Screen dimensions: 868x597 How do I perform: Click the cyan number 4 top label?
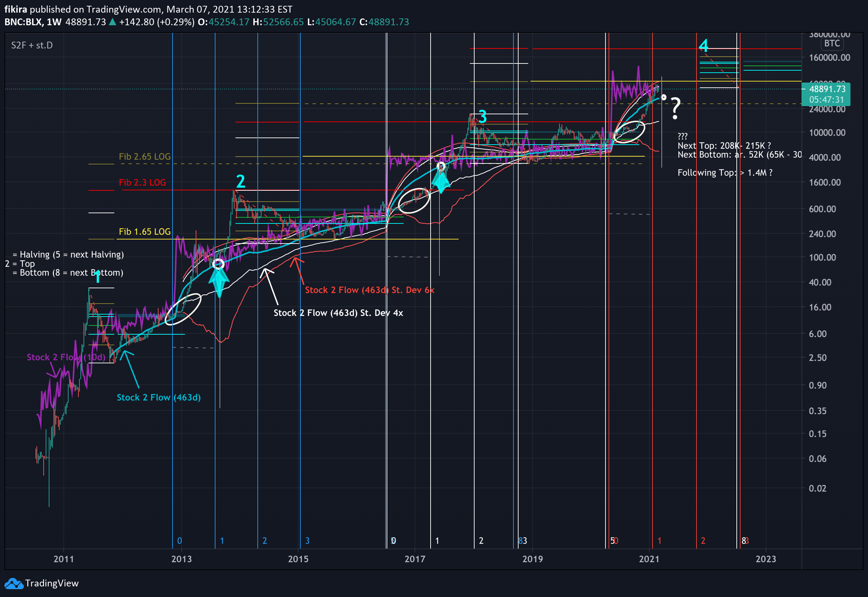click(704, 46)
